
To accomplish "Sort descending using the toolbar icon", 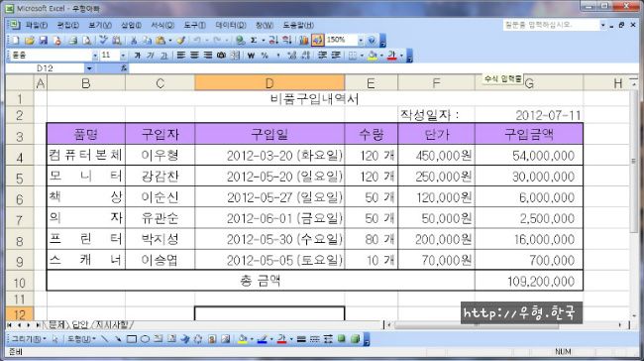I will (286, 41).
